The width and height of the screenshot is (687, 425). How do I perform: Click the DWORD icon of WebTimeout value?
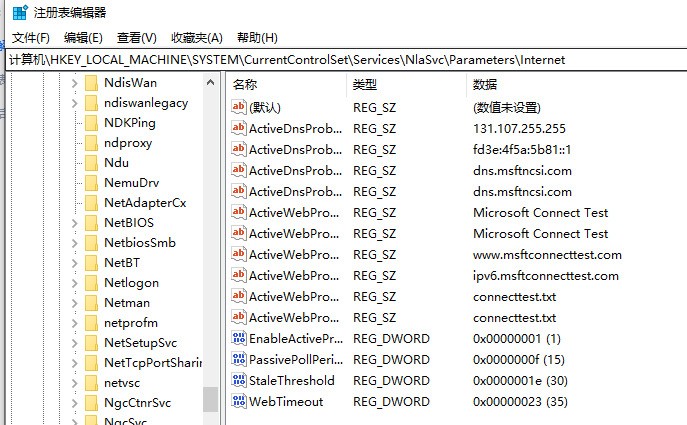[239, 401]
